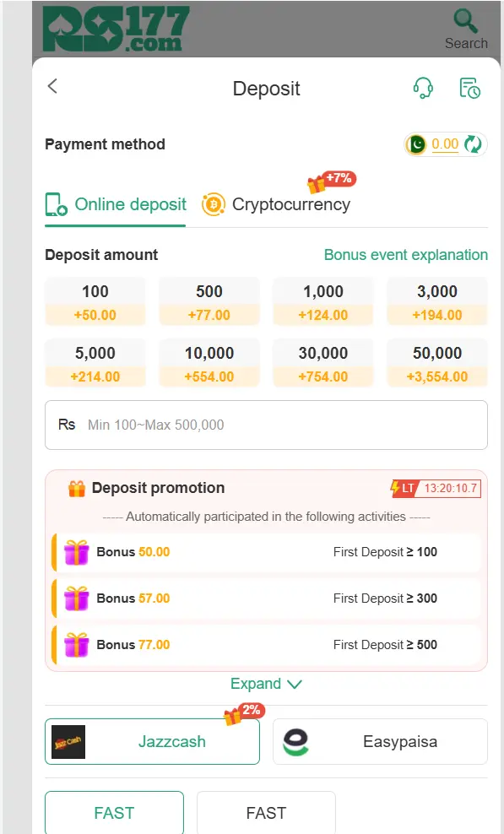The image size is (504, 834).
Task: Open customer support headset icon
Action: click(x=423, y=87)
